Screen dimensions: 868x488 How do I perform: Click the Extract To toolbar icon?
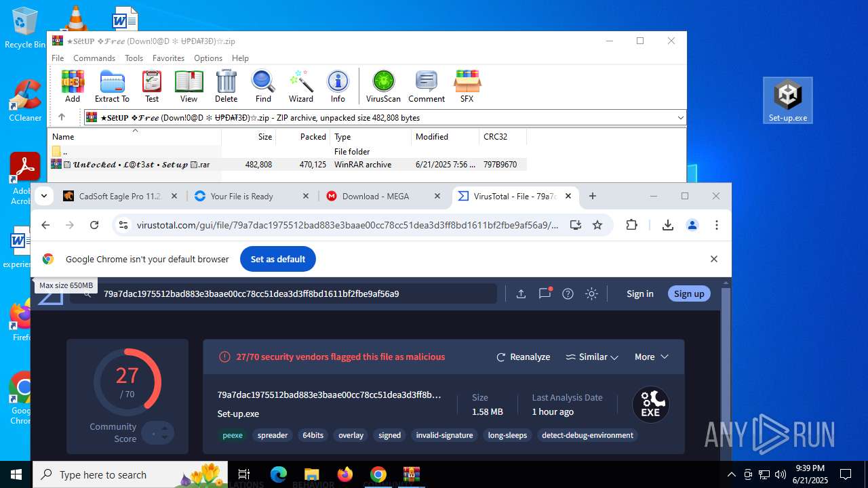click(112, 86)
